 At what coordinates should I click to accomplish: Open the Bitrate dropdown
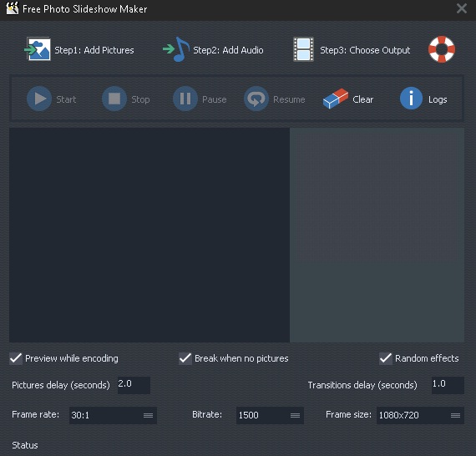[270, 415]
